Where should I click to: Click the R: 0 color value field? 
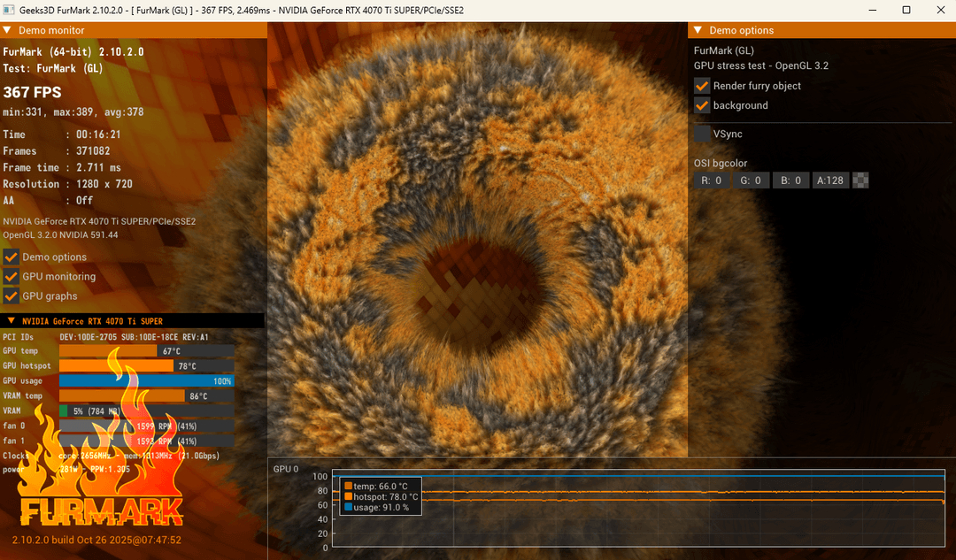pos(711,180)
